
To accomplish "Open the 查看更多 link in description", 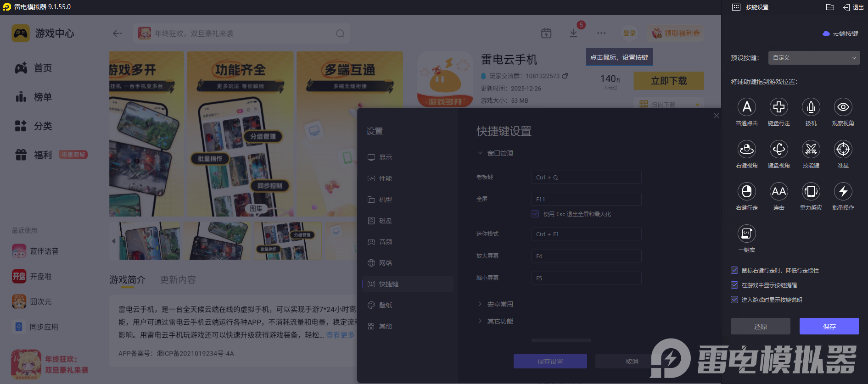I will 340,335.
